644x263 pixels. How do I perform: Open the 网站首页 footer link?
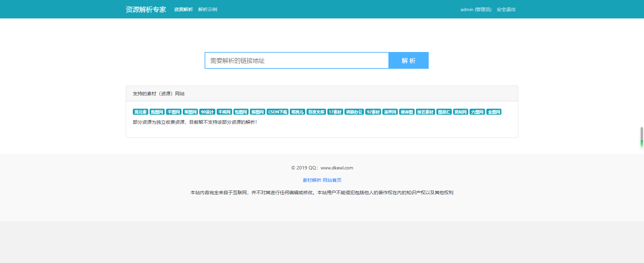point(332,180)
